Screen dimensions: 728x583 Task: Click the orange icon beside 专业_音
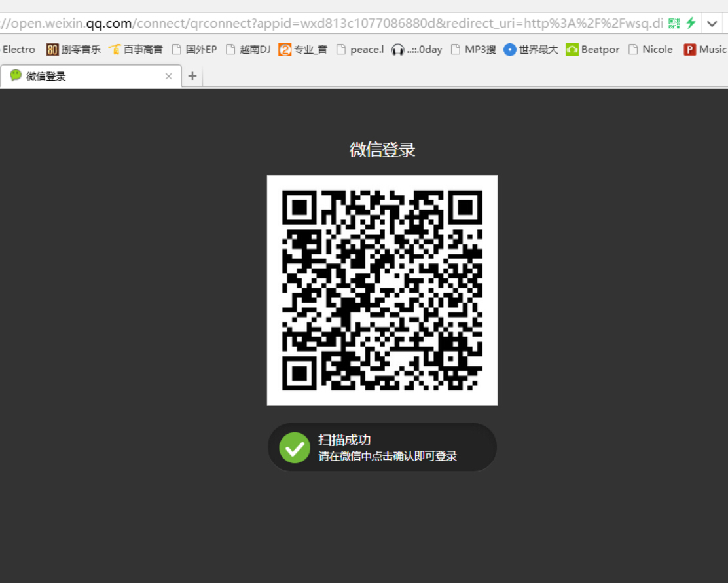(285, 49)
